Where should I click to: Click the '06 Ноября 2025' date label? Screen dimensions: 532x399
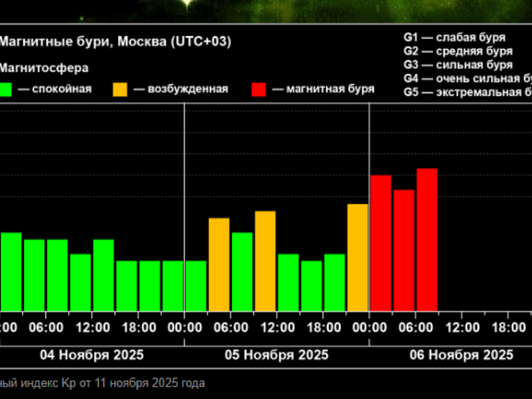461,355
